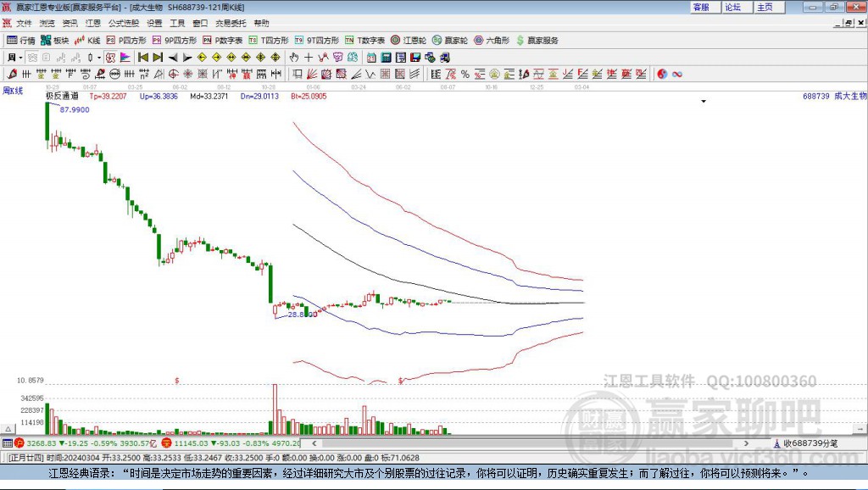The height and width of the screenshot is (490, 868).
Task: Toggle the red 权 adjustment icon
Action: [x=111, y=58]
